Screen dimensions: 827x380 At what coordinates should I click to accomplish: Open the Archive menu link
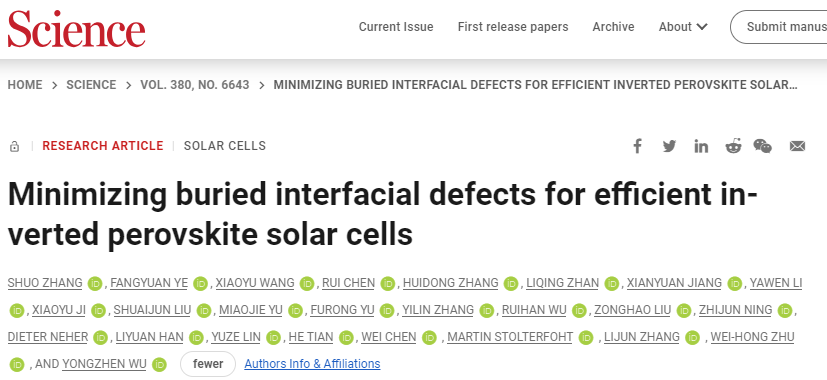tap(613, 27)
